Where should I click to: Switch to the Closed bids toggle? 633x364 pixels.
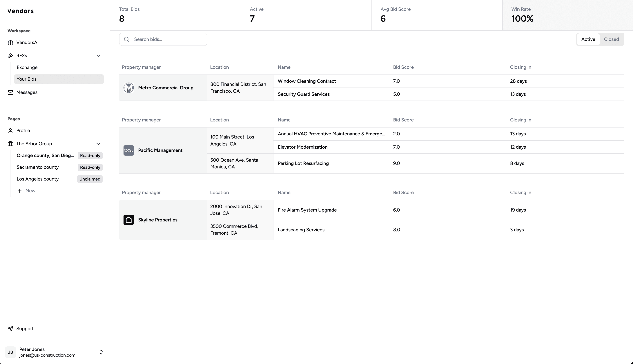[611, 39]
